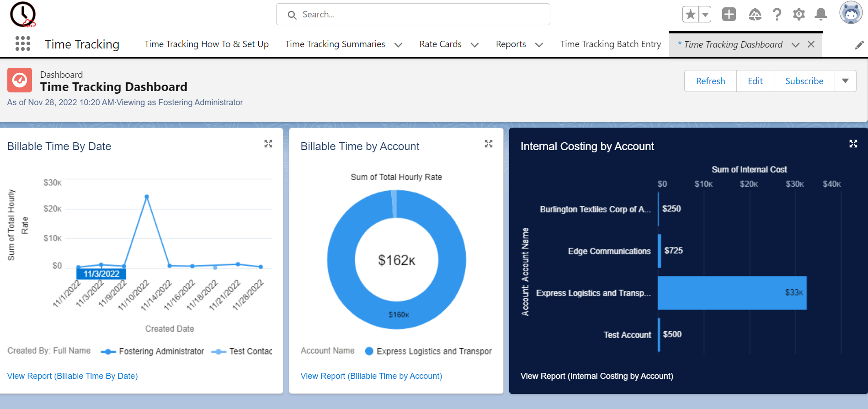Open the Trailhead guidance icon

755,15
